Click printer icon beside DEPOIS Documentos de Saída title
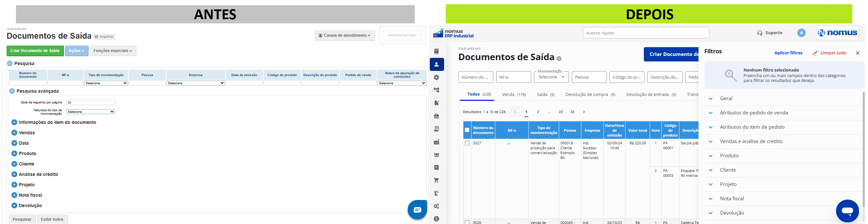This screenshot has width=868, height=224. click(559, 59)
